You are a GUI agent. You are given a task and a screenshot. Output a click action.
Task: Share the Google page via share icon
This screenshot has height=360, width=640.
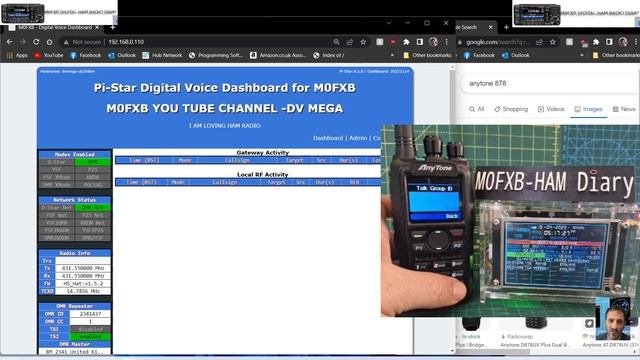pos(539,42)
